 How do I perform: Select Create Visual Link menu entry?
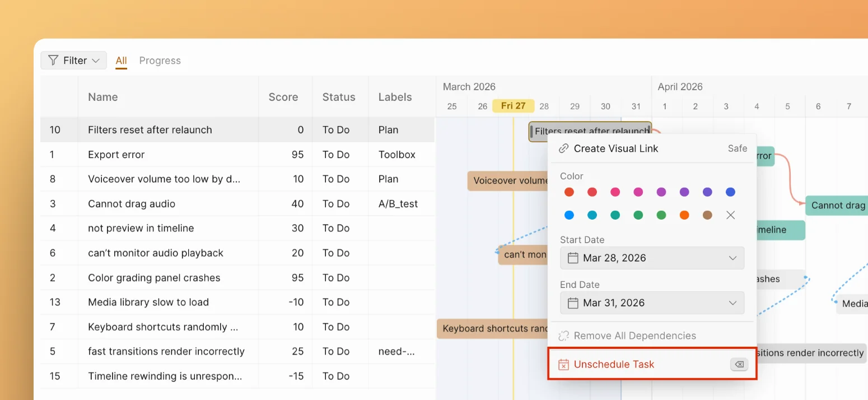[615, 148]
